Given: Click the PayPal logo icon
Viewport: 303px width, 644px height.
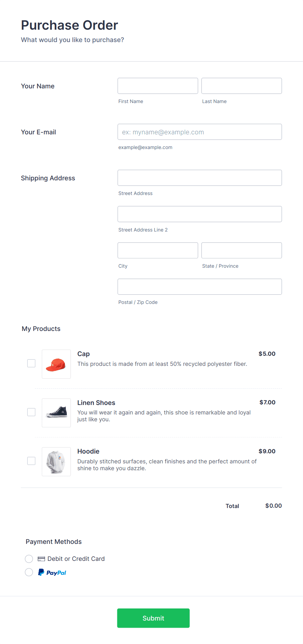Looking at the screenshot, I should [41, 572].
